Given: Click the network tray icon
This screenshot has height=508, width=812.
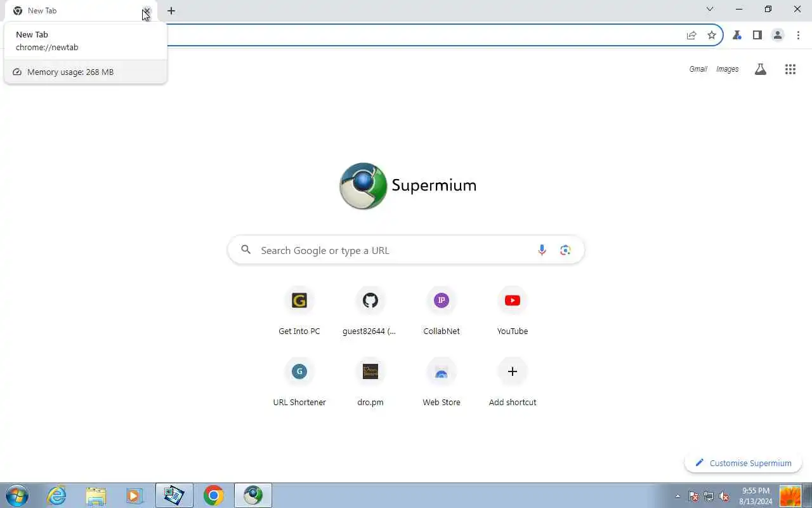Looking at the screenshot, I should 709,496.
